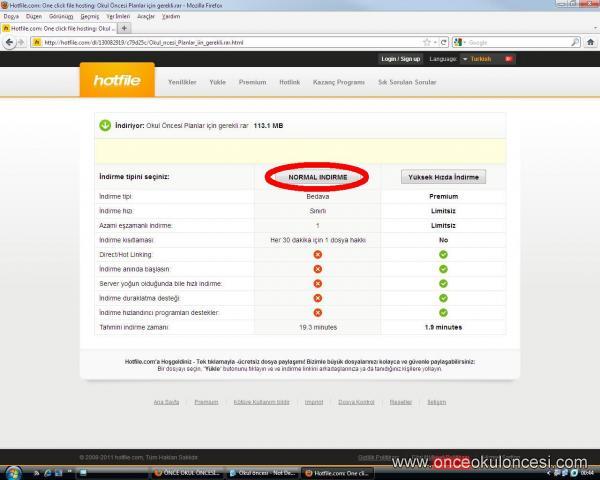Click the Yüksek Hızda İndirme button
Image resolution: width=600 pixels, height=480 pixels.
[x=443, y=177]
